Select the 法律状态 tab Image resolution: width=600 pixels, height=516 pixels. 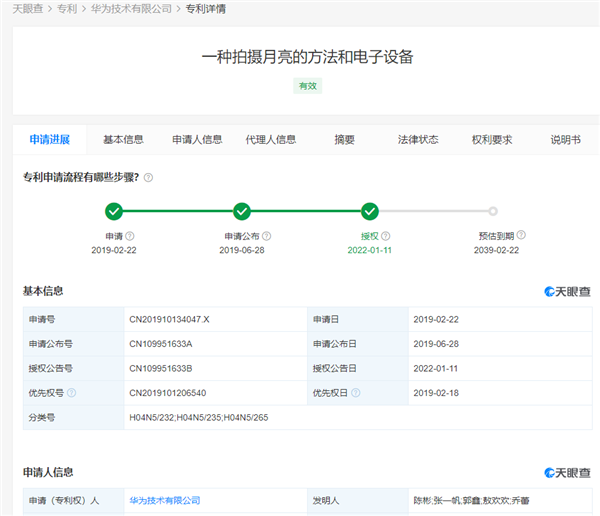(x=418, y=140)
